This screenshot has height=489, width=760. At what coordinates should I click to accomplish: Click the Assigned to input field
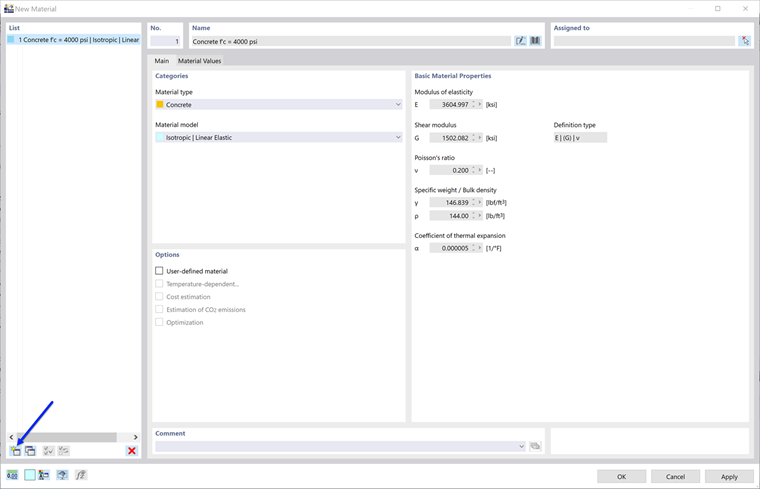[x=644, y=42]
